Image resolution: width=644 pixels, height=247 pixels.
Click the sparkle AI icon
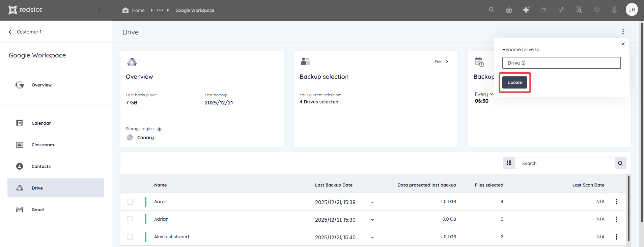tap(526, 10)
